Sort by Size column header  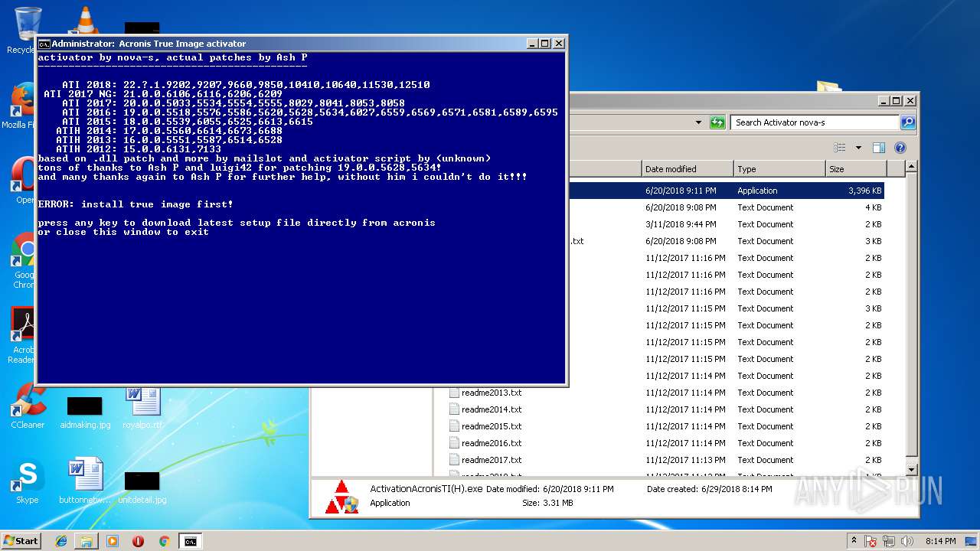(x=855, y=169)
